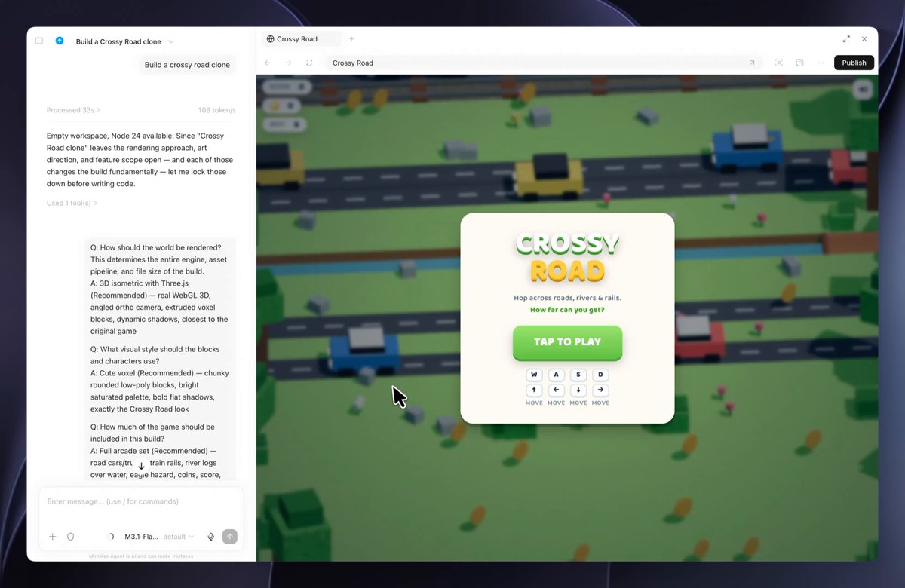Open the preview in an external window arrow
This screenshot has width=905, height=588.
(751, 63)
